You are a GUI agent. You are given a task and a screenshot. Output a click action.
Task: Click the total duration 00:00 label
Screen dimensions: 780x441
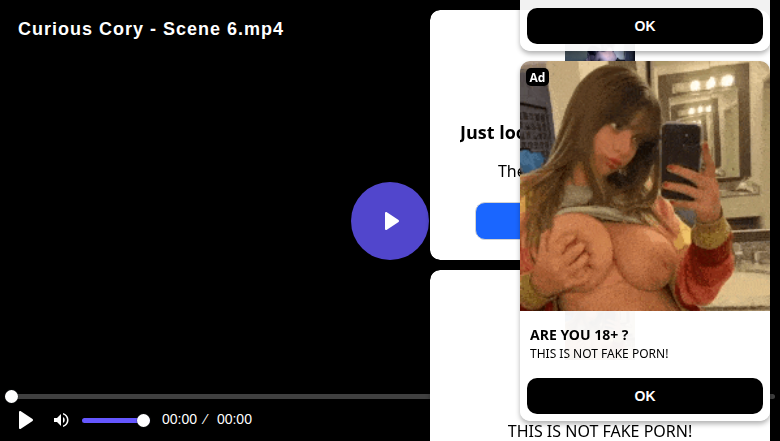[234, 420]
